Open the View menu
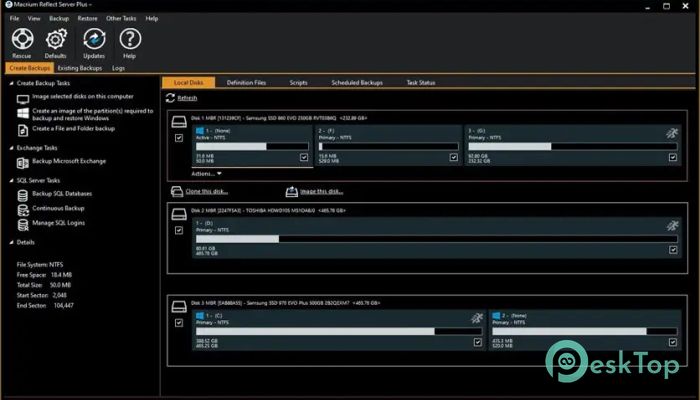The height and width of the screenshot is (400, 700). coord(34,18)
